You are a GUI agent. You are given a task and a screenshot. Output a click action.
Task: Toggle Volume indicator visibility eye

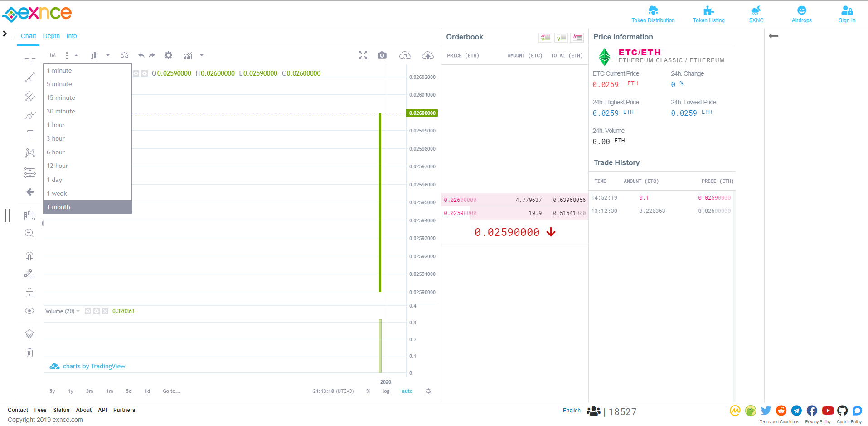[x=88, y=311]
